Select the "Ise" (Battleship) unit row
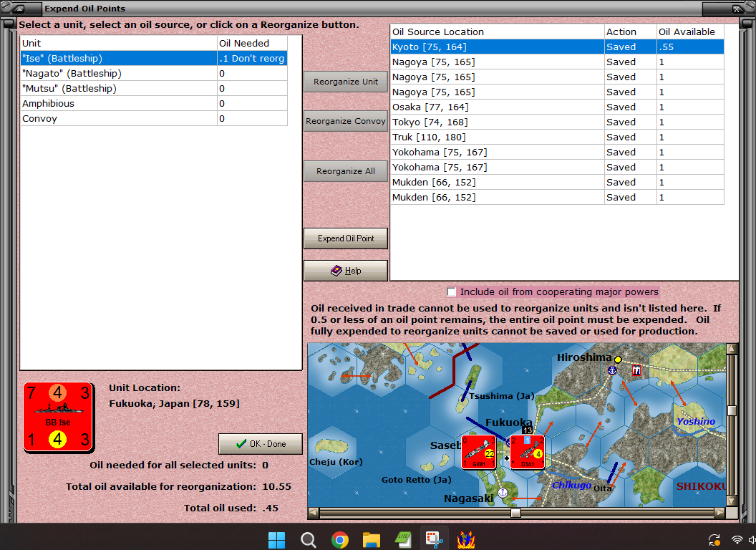This screenshot has width=756, height=550. pos(154,59)
